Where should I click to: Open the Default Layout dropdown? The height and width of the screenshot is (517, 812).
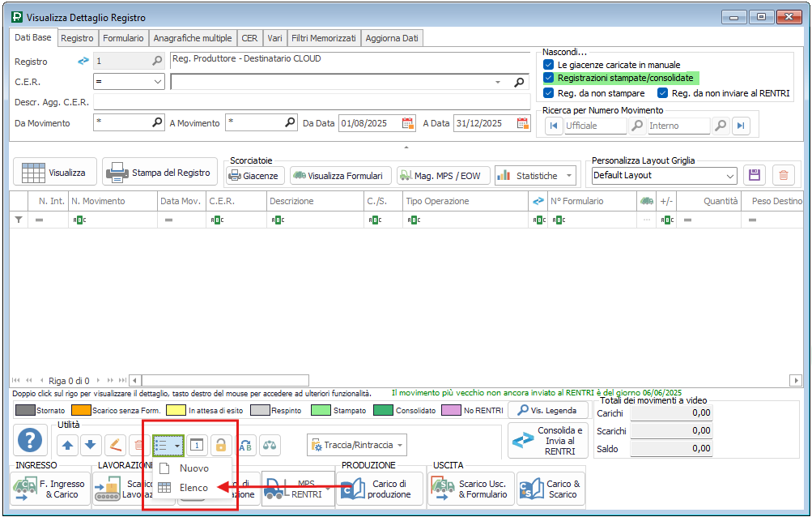[x=730, y=175]
